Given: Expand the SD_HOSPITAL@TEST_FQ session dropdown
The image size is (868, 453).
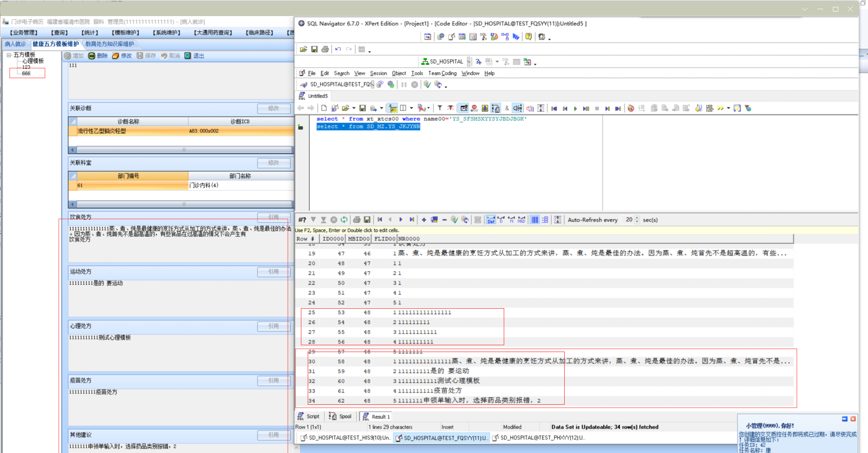Looking at the screenshot, I should click(372, 84).
